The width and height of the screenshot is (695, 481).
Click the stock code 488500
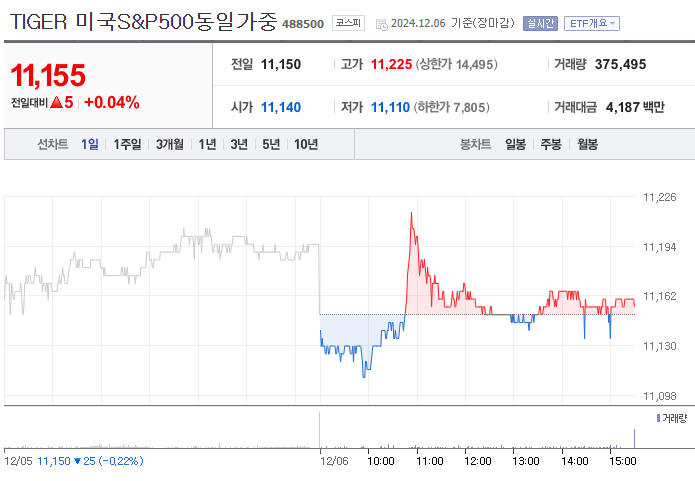point(303,24)
